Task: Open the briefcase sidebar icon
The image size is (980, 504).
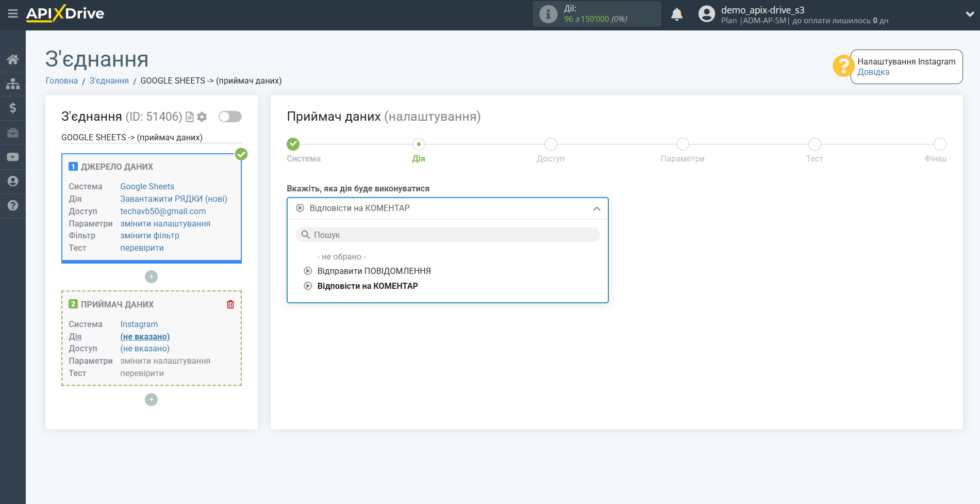Action: pyautogui.click(x=13, y=133)
